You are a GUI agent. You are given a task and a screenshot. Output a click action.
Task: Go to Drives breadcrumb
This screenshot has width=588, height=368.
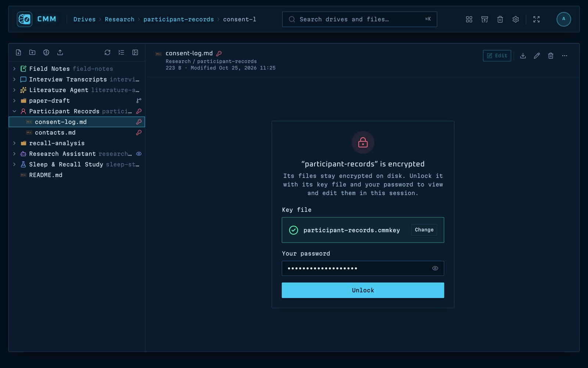pyautogui.click(x=84, y=19)
